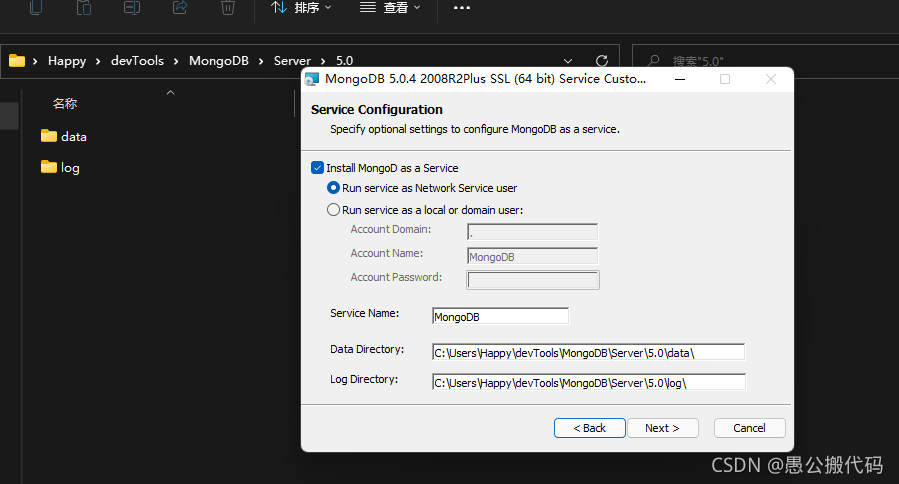Click the Explorer search box

pyautogui.click(x=765, y=61)
